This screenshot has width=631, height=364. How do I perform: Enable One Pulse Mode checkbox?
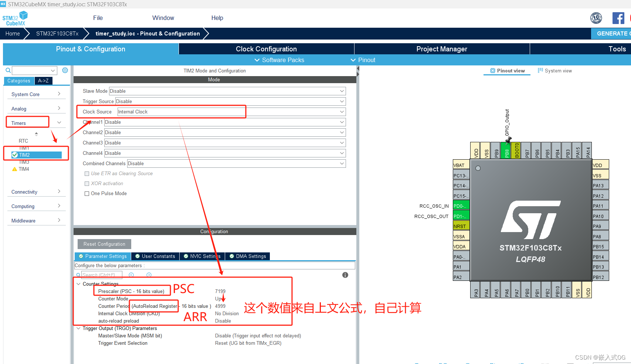(87, 194)
